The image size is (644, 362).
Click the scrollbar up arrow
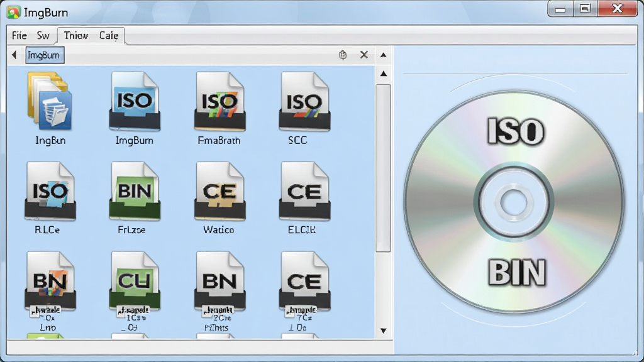point(384,74)
